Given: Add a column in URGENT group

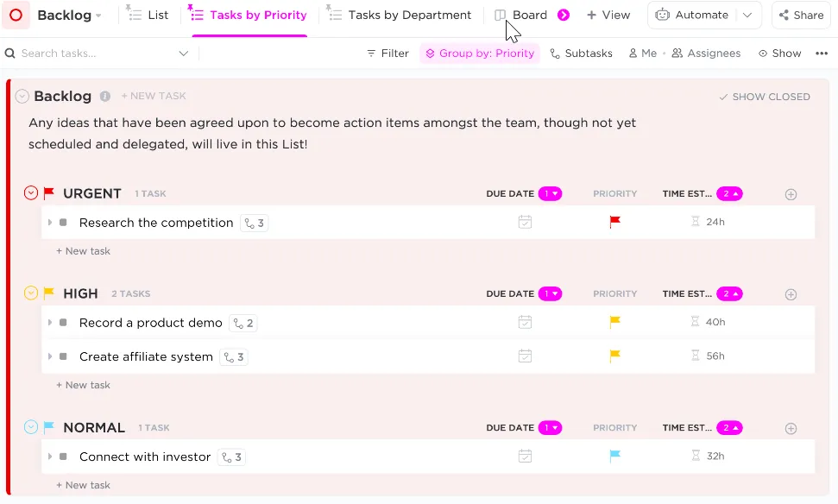Looking at the screenshot, I should click(x=791, y=194).
